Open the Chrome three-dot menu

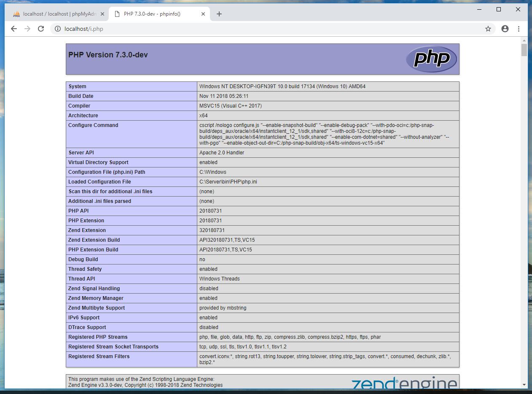tap(519, 29)
